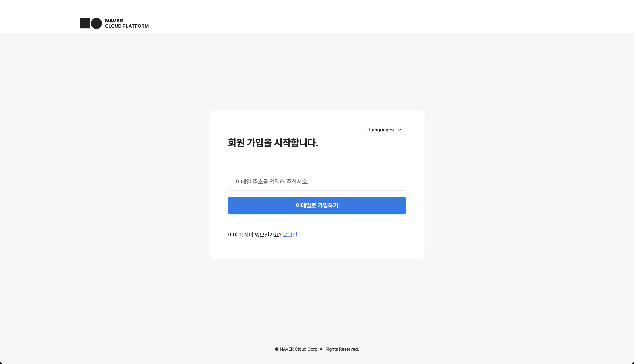Viewport: 634px width, 364px height.
Task: Focus the email address input field
Action: pyautogui.click(x=317, y=182)
